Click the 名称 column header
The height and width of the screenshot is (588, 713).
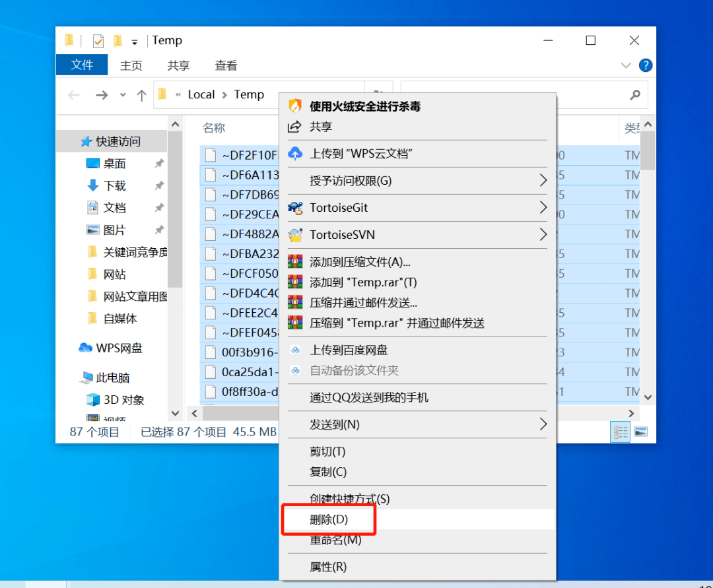[214, 128]
